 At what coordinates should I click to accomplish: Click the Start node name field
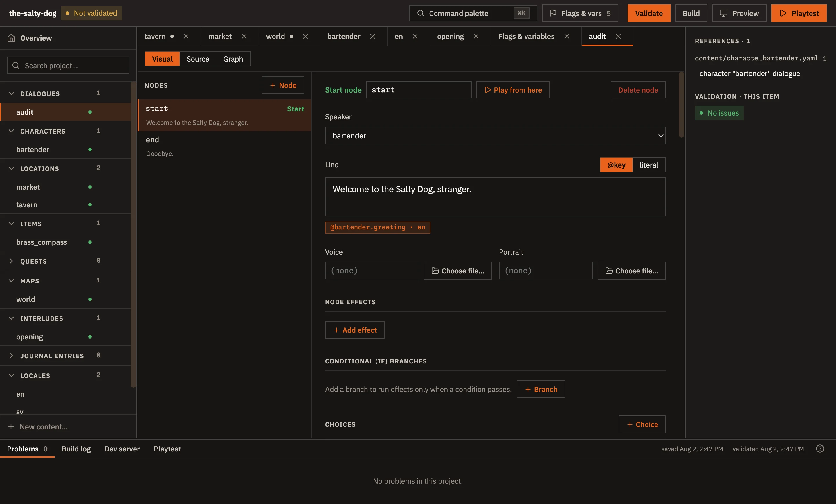[x=419, y=90]
